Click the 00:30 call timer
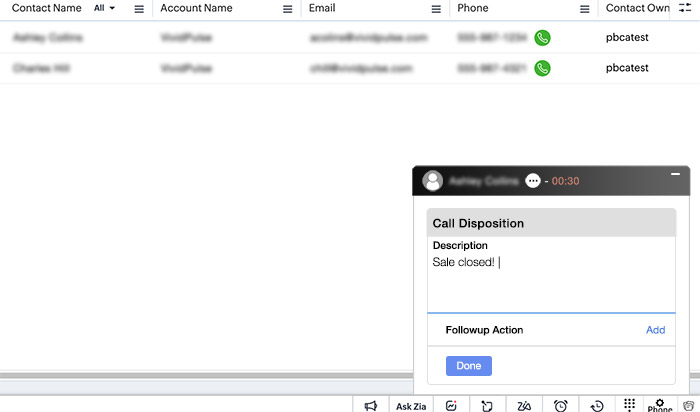Image resolution: width=700 pixels, height=412 pixels. (565, 181)
